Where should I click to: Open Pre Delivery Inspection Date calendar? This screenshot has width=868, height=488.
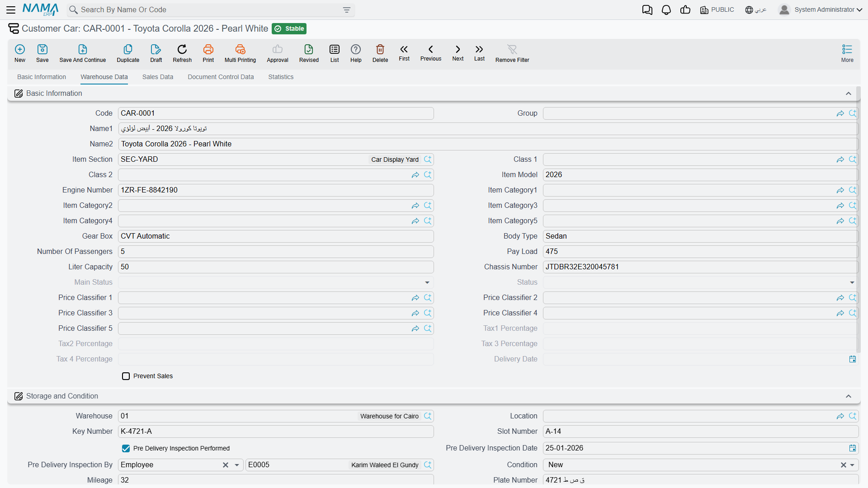click(x=853, y=448)
